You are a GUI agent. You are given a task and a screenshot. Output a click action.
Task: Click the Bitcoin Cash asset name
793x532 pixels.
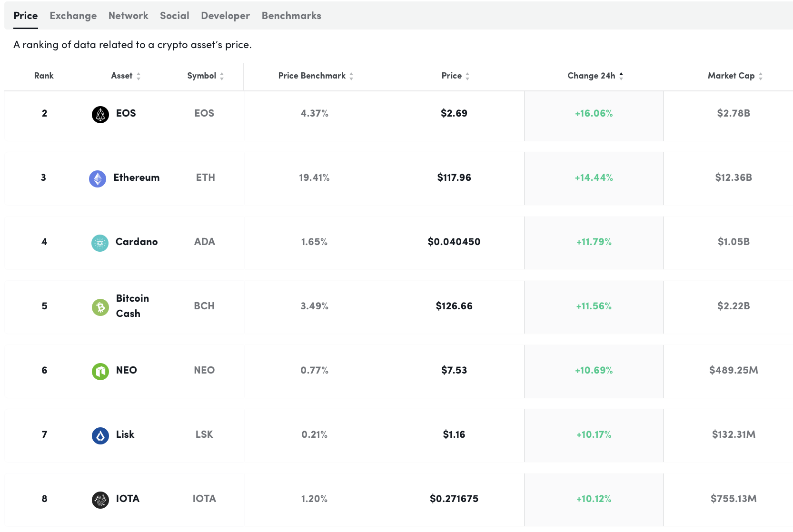coord(132,305)
